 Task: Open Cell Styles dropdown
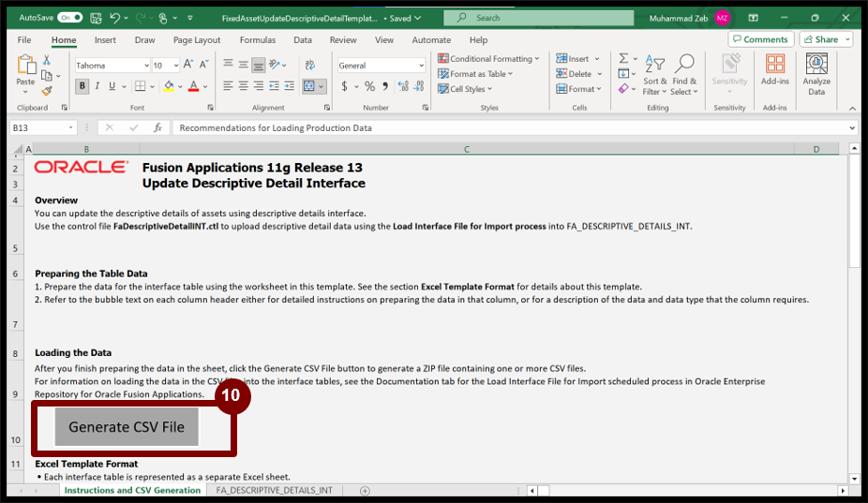pos(464,89)
